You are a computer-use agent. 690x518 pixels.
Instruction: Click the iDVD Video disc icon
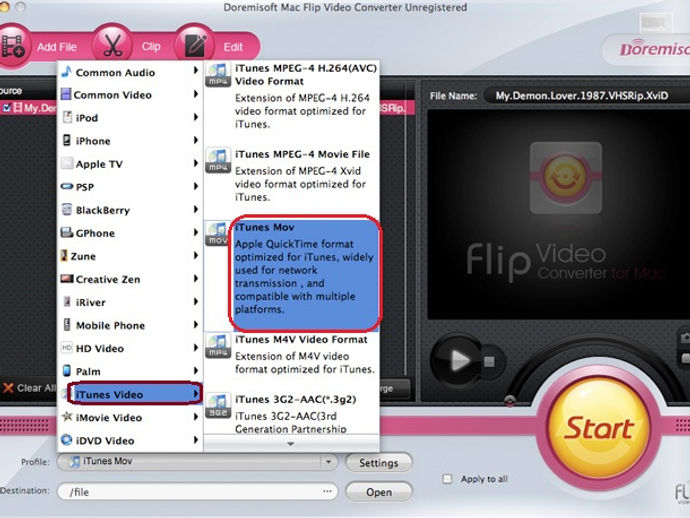[x=66, y=440]
